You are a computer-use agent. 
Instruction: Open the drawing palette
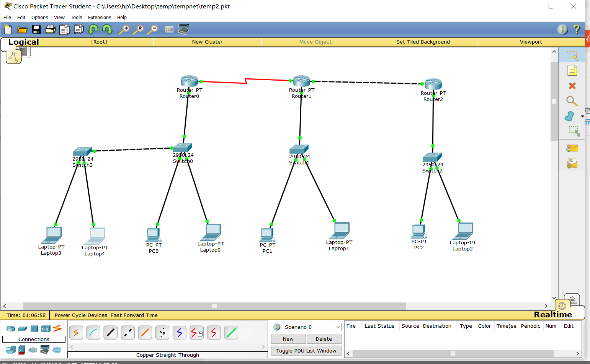coord(169,29)
